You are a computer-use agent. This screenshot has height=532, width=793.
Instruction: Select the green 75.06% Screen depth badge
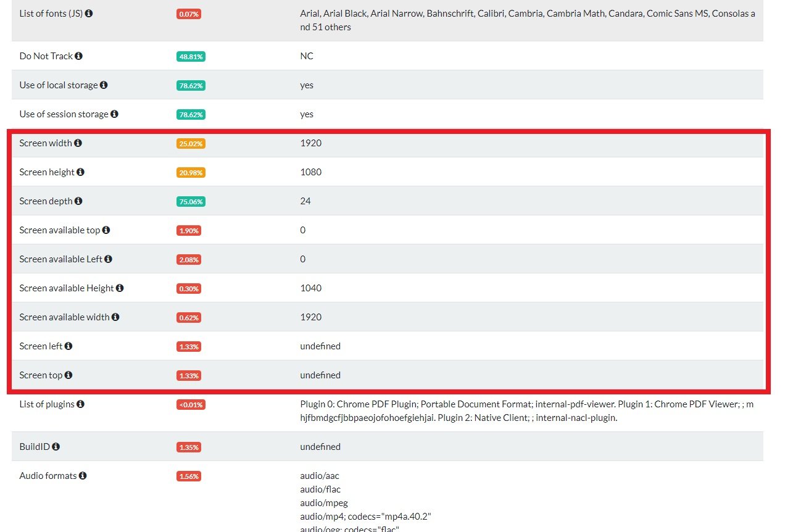pyautogui.click(x=191, y=202)
